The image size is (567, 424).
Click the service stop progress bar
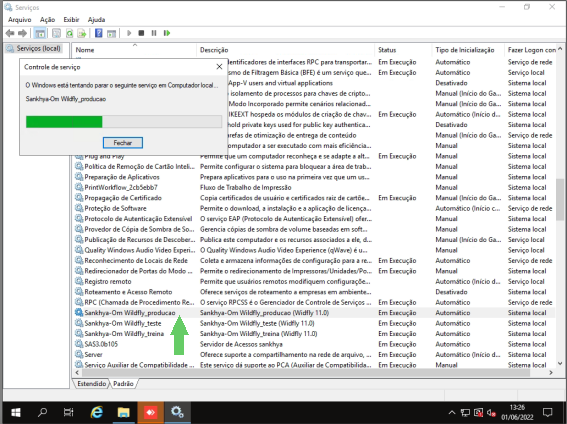[124, 121]
